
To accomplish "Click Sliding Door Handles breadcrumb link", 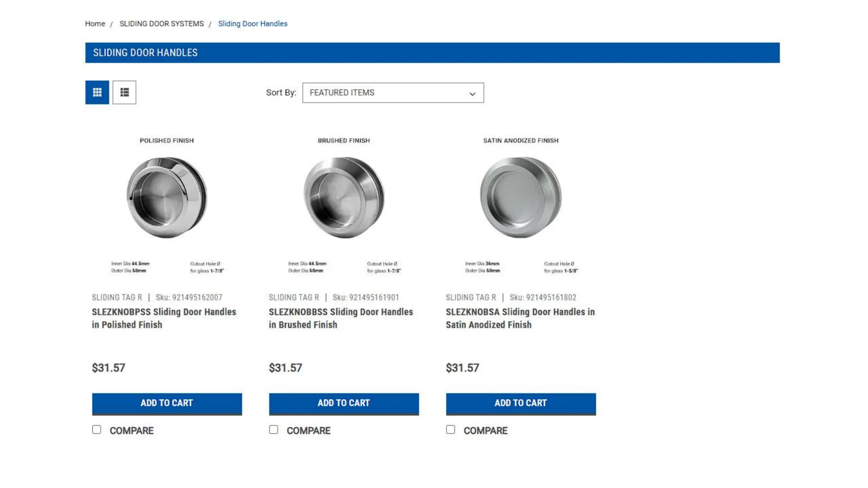I will pos(253,24).
